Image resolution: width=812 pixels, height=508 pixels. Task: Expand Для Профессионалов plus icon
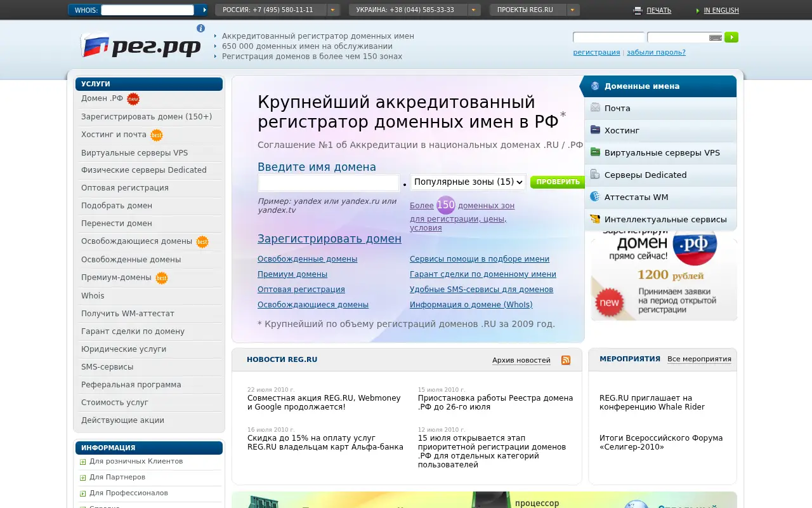[x=83, y=493]
